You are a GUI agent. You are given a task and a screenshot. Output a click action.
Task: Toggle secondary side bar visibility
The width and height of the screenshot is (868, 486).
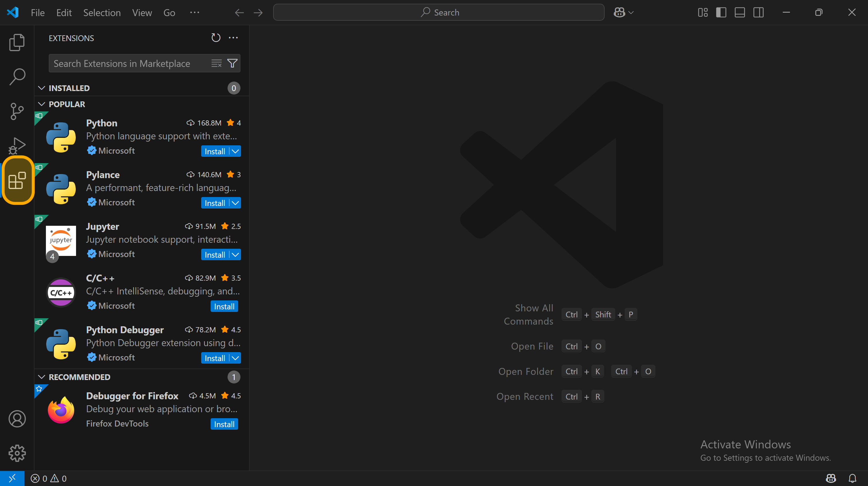pos(758,12)
